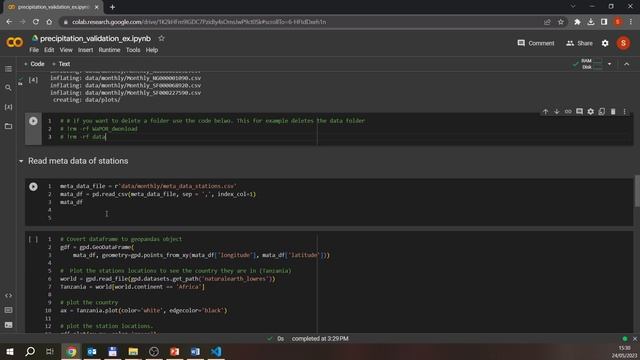Click the notebook vertical scrollbar
Screen dimensions: 640x360
point(637,191)
